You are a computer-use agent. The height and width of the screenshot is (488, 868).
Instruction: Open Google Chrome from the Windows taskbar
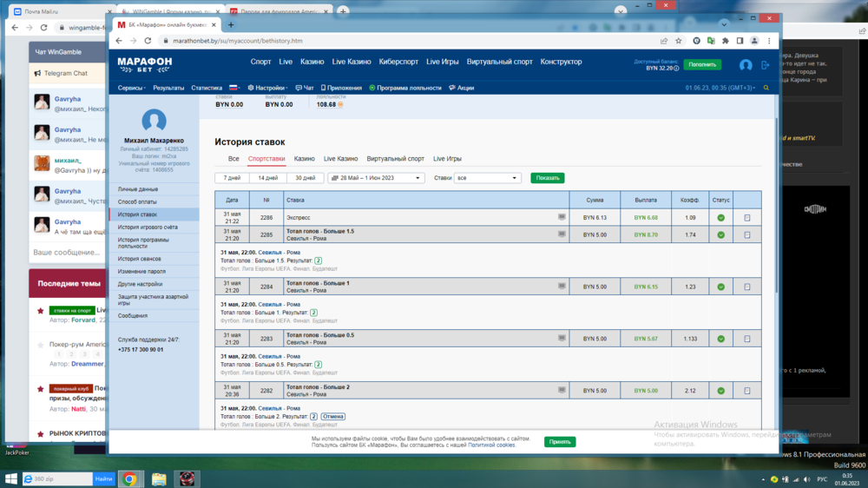(129, 478)
